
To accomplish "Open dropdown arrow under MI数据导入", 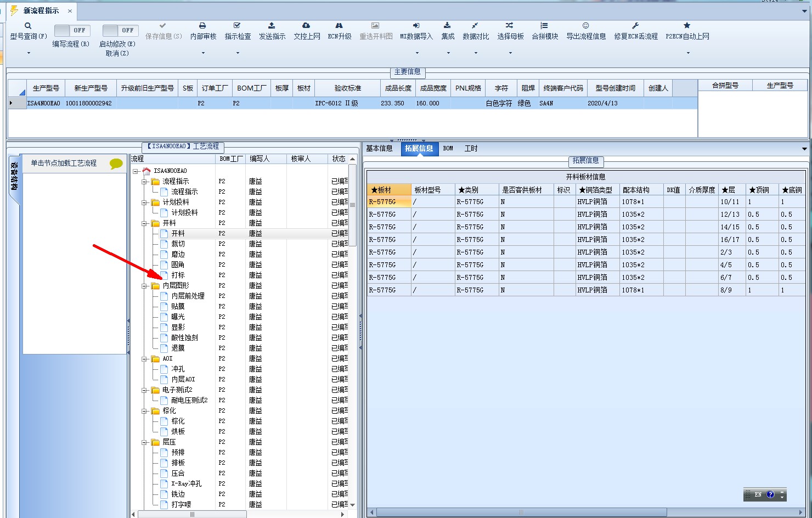I will (x=417, y=53).
